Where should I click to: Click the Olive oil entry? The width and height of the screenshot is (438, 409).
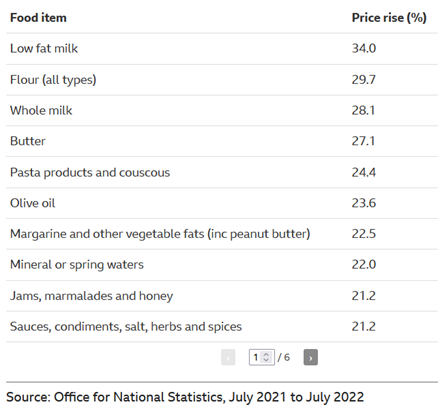point(32,203)
